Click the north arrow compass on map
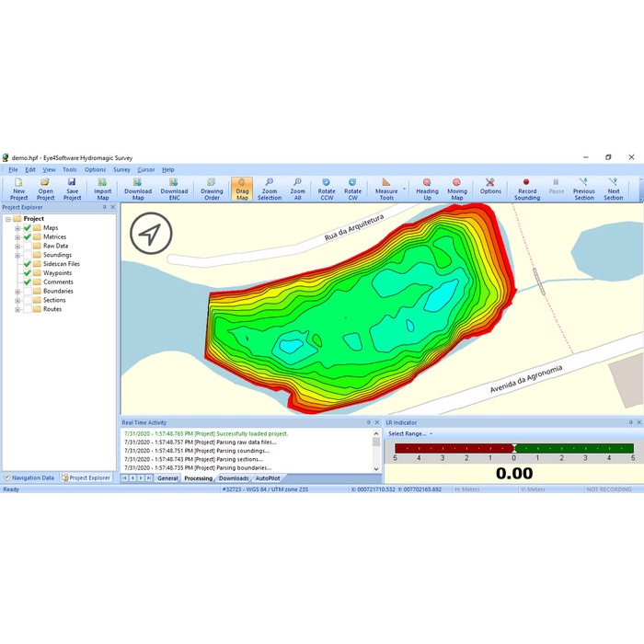The image size is (644, 644). [x=151, y=234]
